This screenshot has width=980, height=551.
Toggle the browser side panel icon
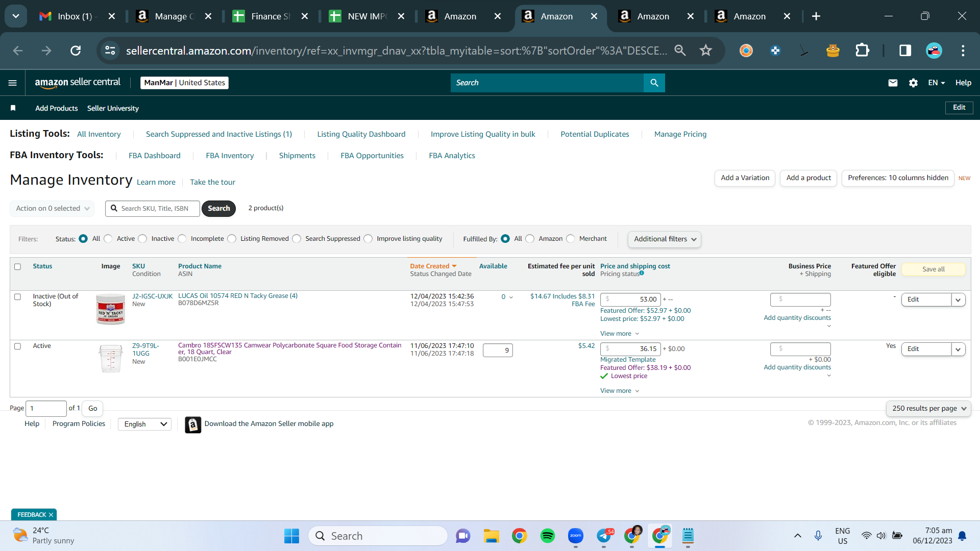point(905,51)
